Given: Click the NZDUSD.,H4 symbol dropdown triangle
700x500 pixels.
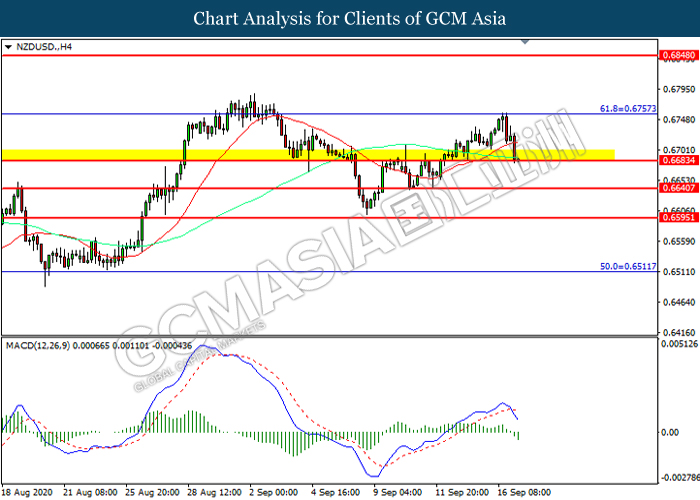Looking at the screenshot, I should pyautogui.click(x=8, y=47).
